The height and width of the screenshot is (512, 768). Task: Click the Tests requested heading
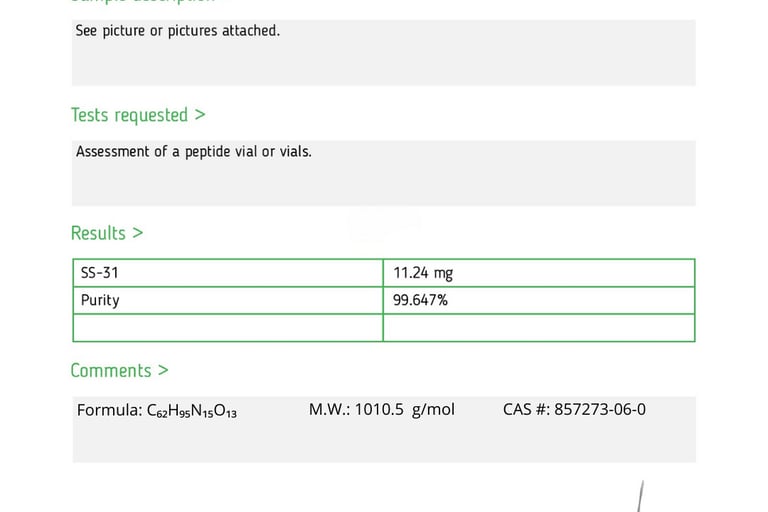pos(129,115)
